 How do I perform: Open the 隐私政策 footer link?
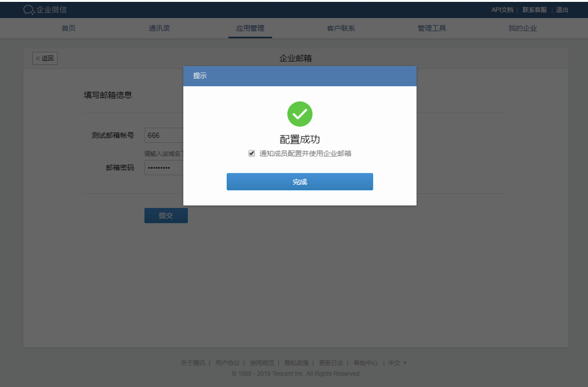pyautogui.click(x=296, y=363)
